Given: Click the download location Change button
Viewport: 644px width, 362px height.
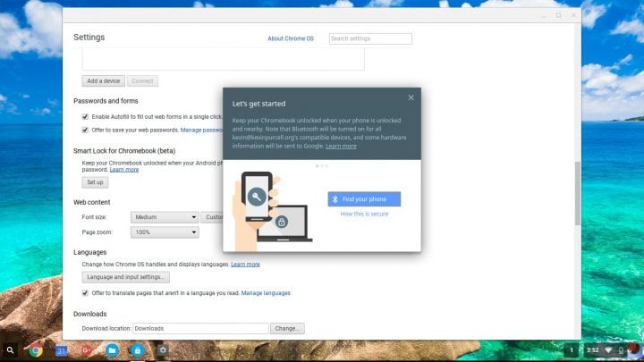Looking at the screenshot, I should (x=287, y=328).
